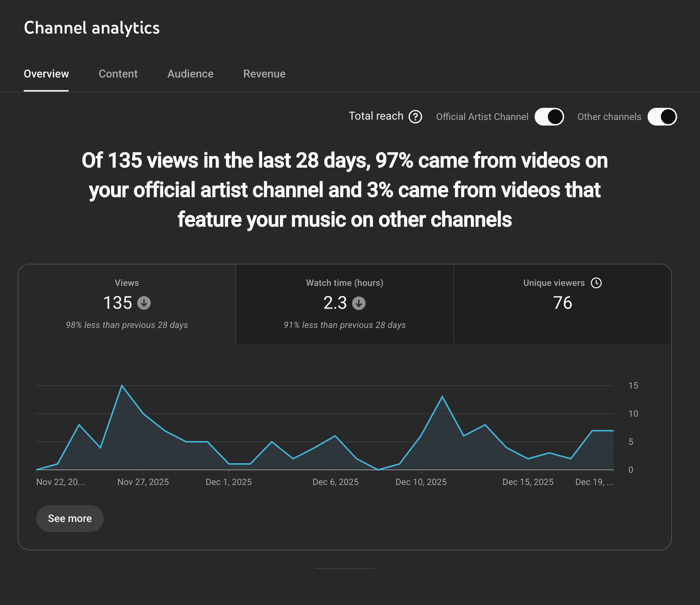Image resolution: width=700 pixels, height=605 pixels.
Task: Open the Audience tab
Action: [x=190, y=74]
